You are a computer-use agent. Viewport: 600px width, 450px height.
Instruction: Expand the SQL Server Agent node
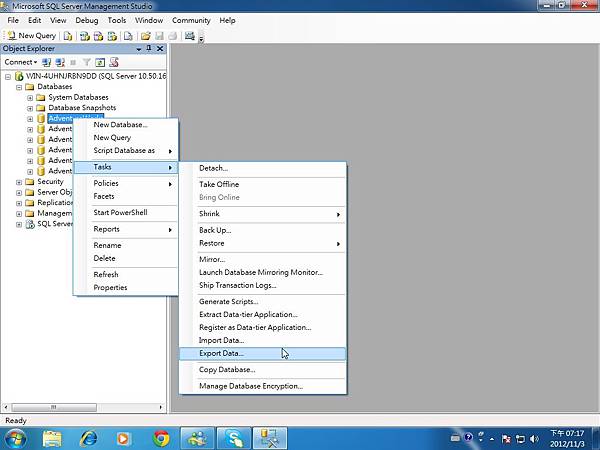click(19, 225)
